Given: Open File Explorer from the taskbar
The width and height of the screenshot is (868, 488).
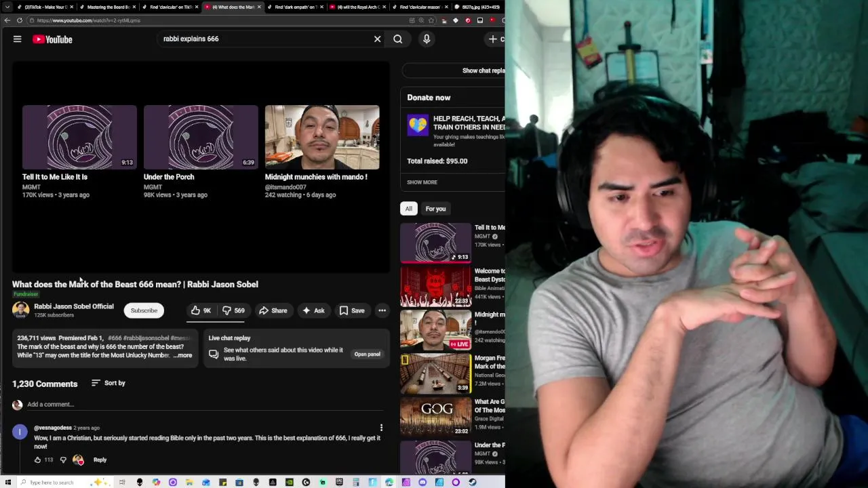Looking at the screenshot, I should click(x=189, y=483).
